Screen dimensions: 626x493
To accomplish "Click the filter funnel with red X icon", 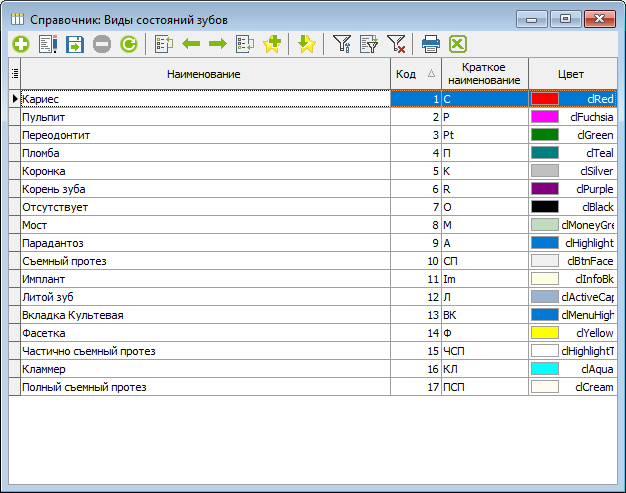I will point(396,44).
